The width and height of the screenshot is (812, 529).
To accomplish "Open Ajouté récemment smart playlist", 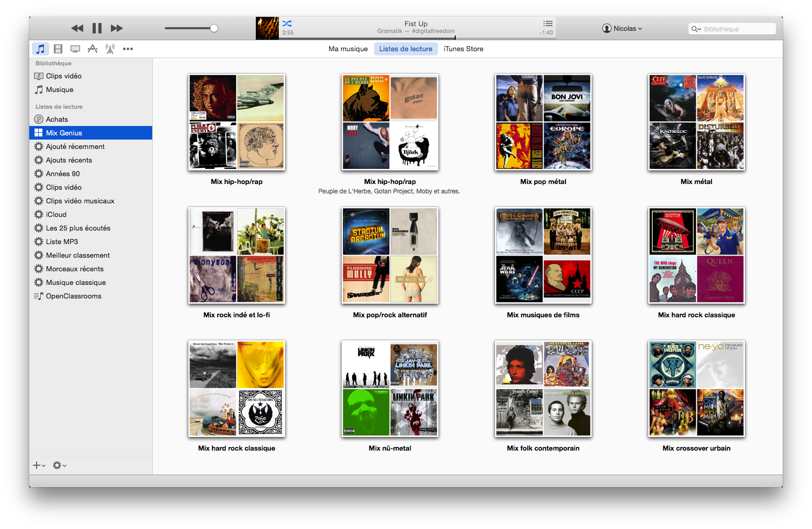I will [91, 146].
